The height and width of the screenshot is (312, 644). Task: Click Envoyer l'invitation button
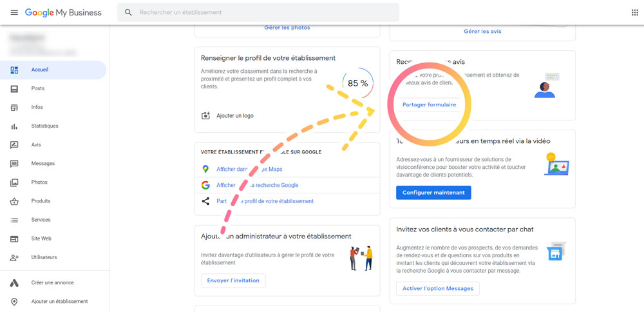click(233, 281)
